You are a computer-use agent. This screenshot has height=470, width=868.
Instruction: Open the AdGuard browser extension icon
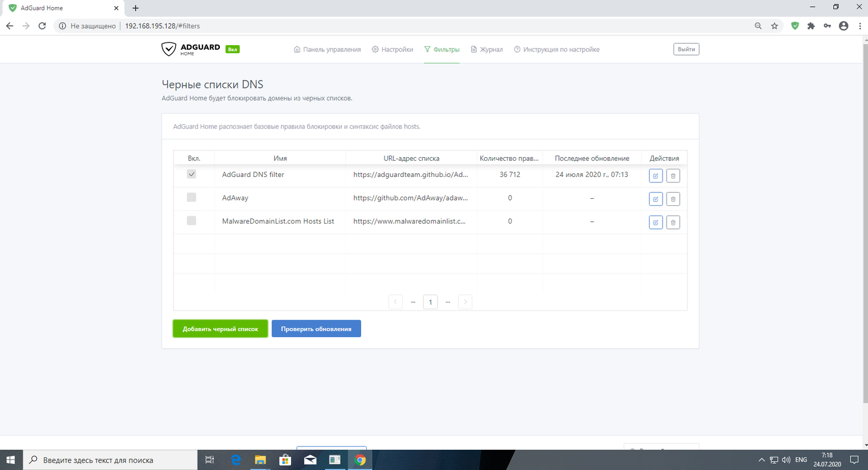(795, 26)
